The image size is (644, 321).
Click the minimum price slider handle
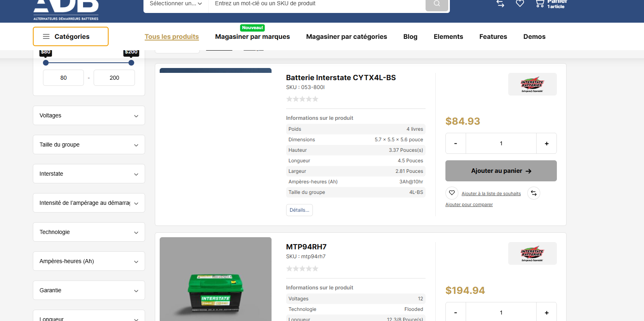coord(46,63)
